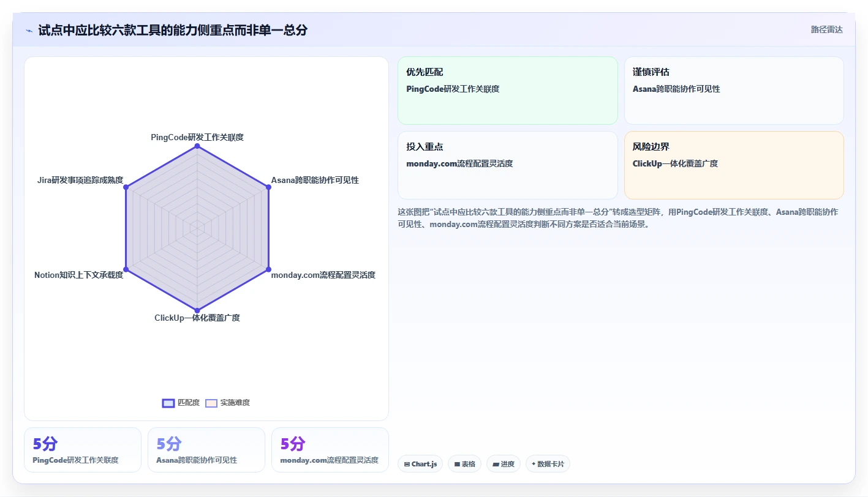Open the 投入重点 card
The image size is (868, 497).
coord(508,165)
